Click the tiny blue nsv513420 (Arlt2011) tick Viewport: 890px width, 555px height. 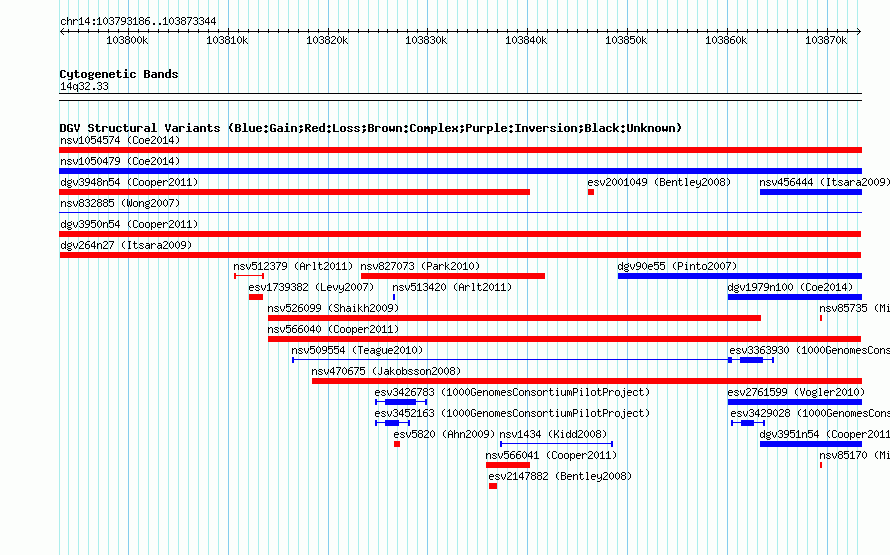click(x=394, y=297)
